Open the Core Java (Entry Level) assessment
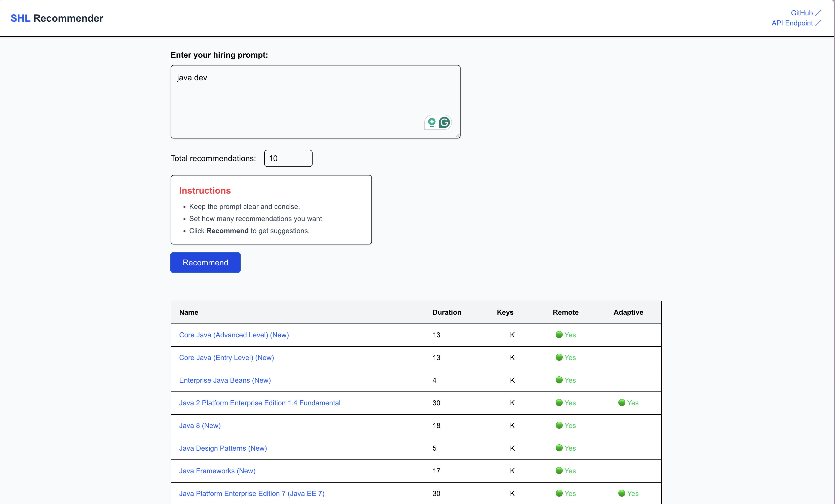The height and width of the screenshot is (504, 835). [x=226, y=357]
